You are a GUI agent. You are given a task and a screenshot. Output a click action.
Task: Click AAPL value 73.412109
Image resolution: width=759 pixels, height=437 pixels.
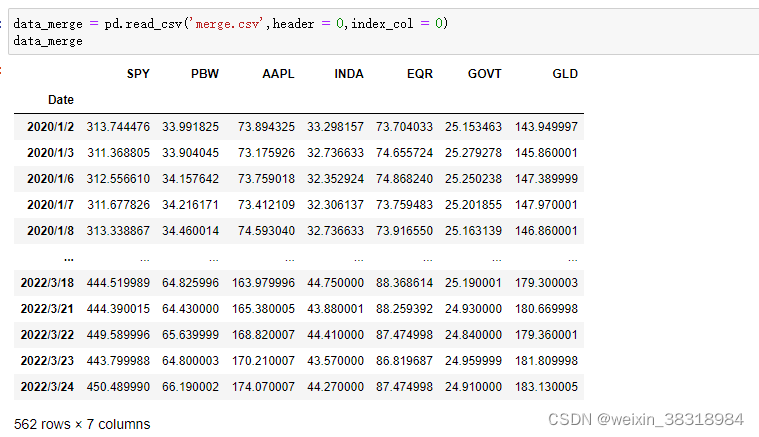(x=266, y=205)
